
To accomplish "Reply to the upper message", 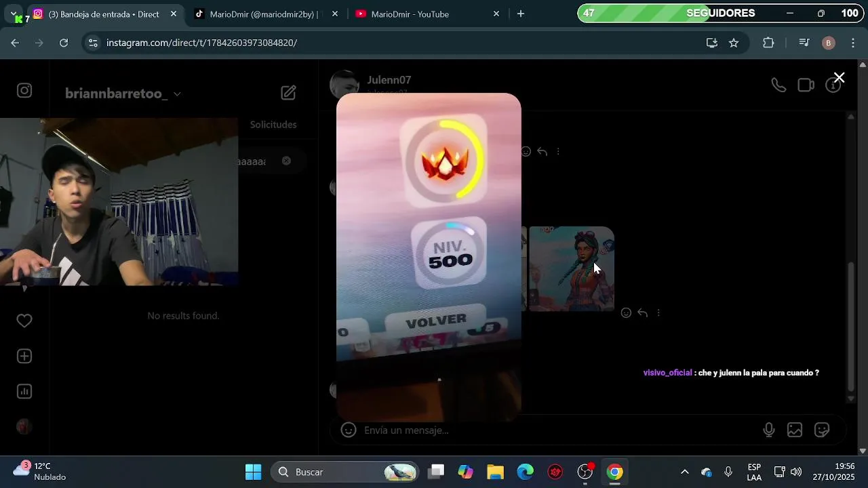I will 542,151.
